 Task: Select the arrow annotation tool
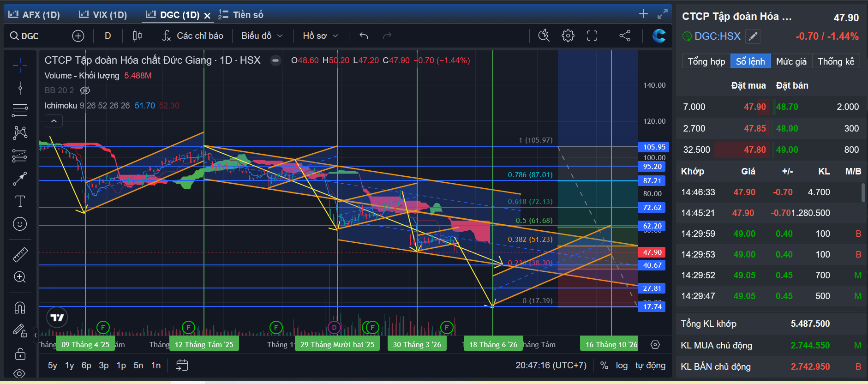click(x=20, y=179)
